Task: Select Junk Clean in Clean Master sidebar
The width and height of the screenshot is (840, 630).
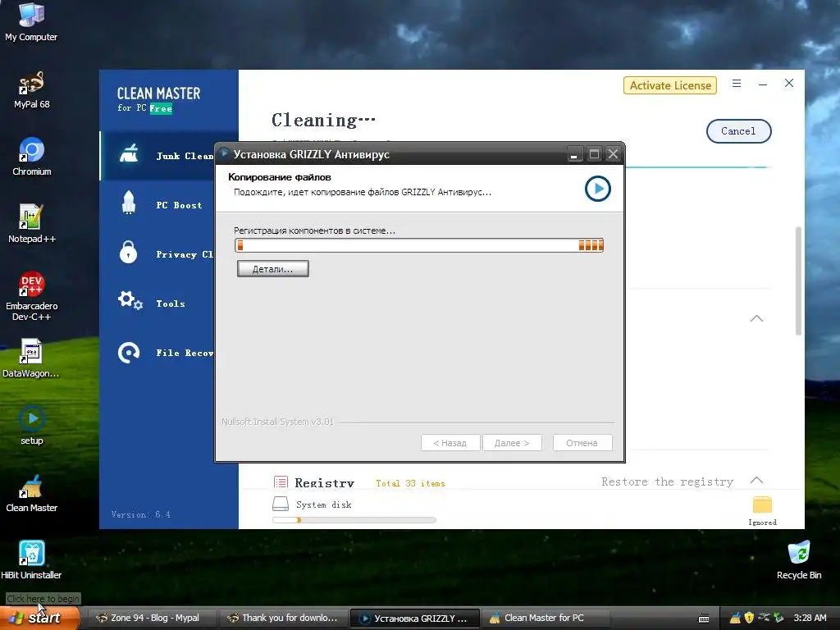Action: pyautogui.click(x=157, y=156)
